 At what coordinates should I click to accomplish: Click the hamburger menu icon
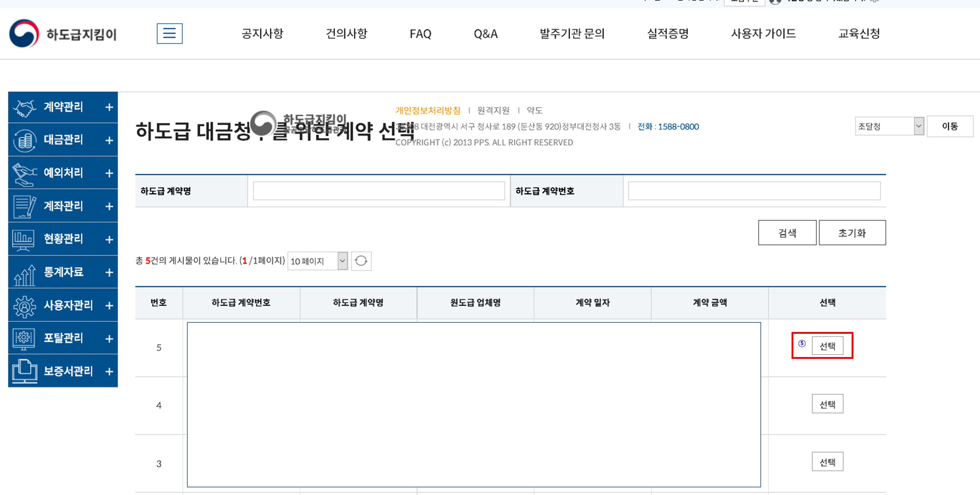tap(169, 33)
